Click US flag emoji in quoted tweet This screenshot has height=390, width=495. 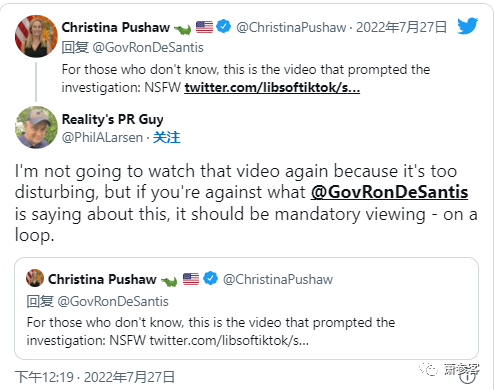coord(191,279)
